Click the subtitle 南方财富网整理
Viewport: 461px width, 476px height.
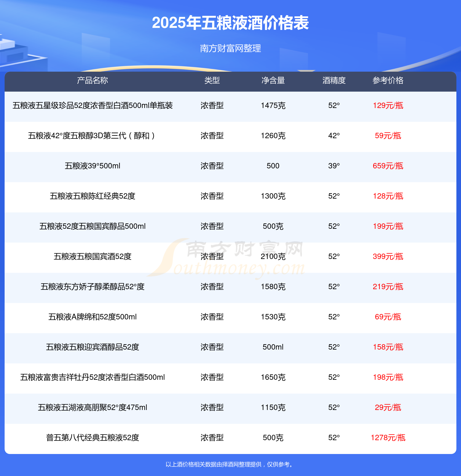pos(230,48)
